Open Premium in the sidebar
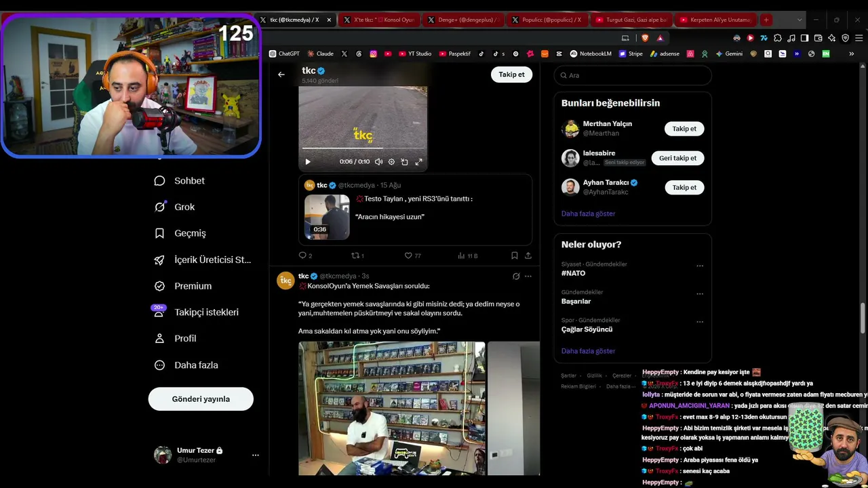The width and height of the screenshot is (868, 488). pyautogui.click(x=183, y=286)
